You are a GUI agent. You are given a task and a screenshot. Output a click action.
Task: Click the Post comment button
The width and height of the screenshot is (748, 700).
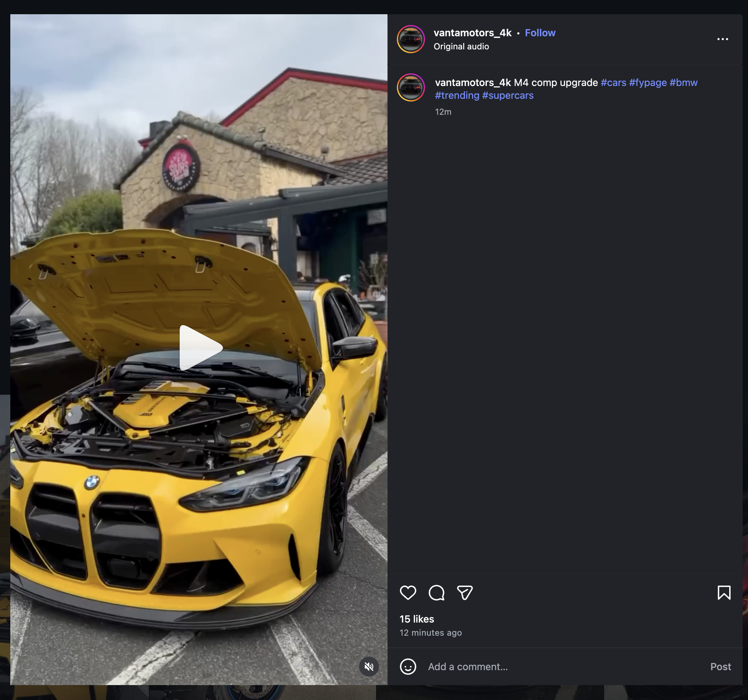pos(720,667)
